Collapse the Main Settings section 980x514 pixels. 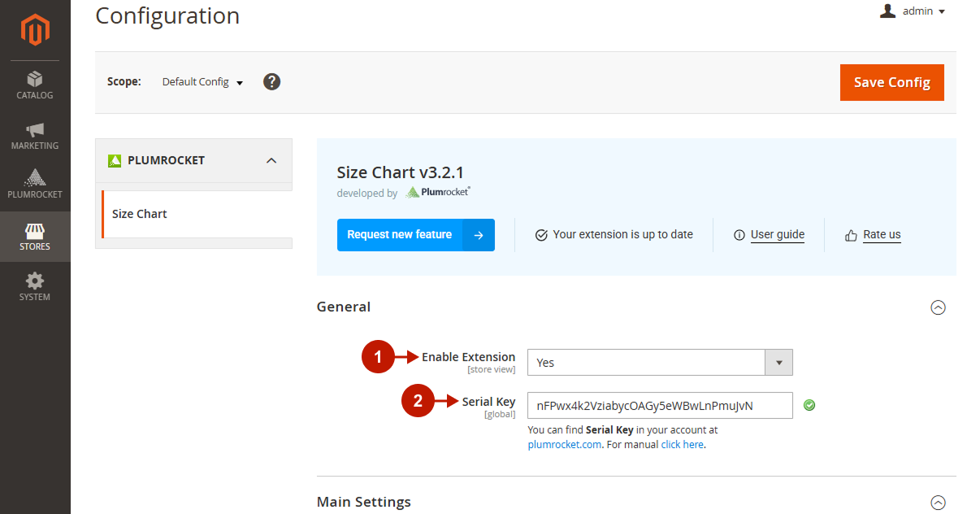938,503
